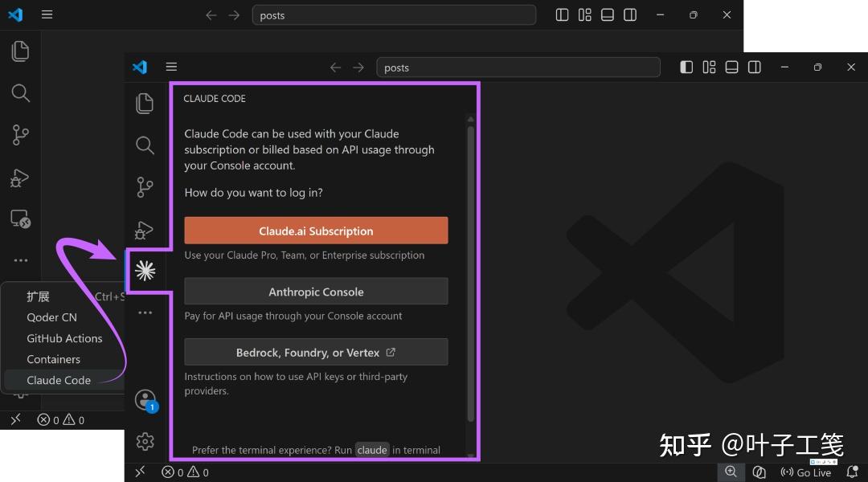The height and width of the screenshot is (482, 868).
Task: Click additional views ellipsis in back window
Action: click(x=20, y=260)
